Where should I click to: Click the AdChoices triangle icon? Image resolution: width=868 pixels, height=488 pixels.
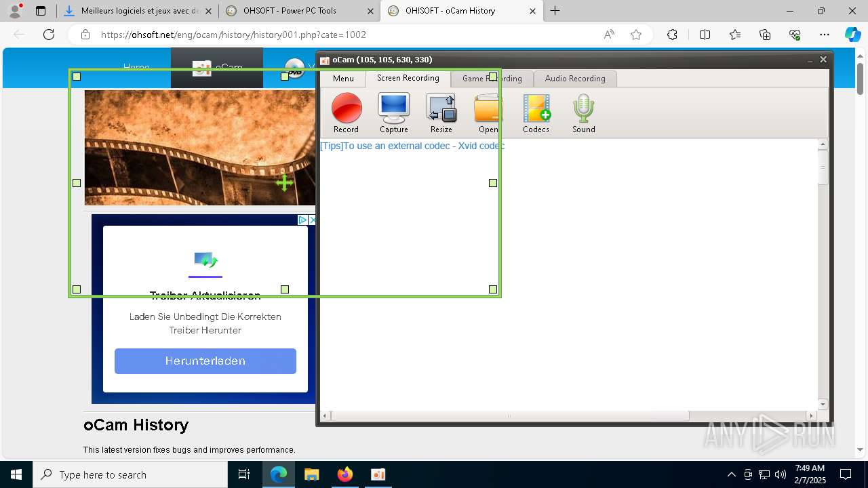click(303, 220)
